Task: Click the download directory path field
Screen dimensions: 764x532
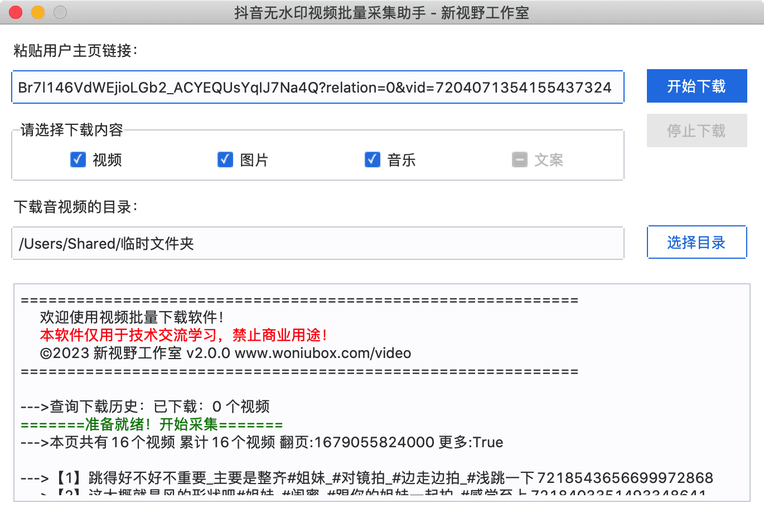Action: 317,243
